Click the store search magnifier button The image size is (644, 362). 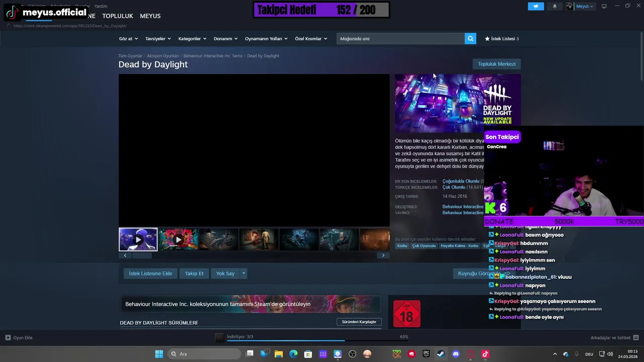click(x=470, y=39)
